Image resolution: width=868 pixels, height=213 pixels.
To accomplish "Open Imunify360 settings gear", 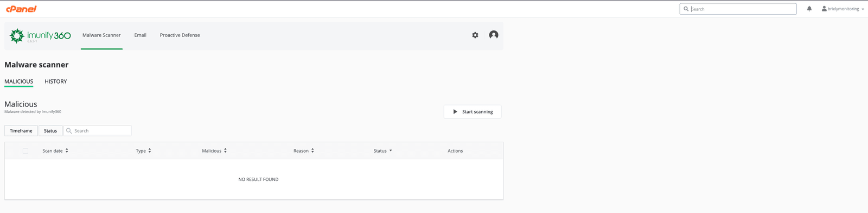I will (475, 35).
